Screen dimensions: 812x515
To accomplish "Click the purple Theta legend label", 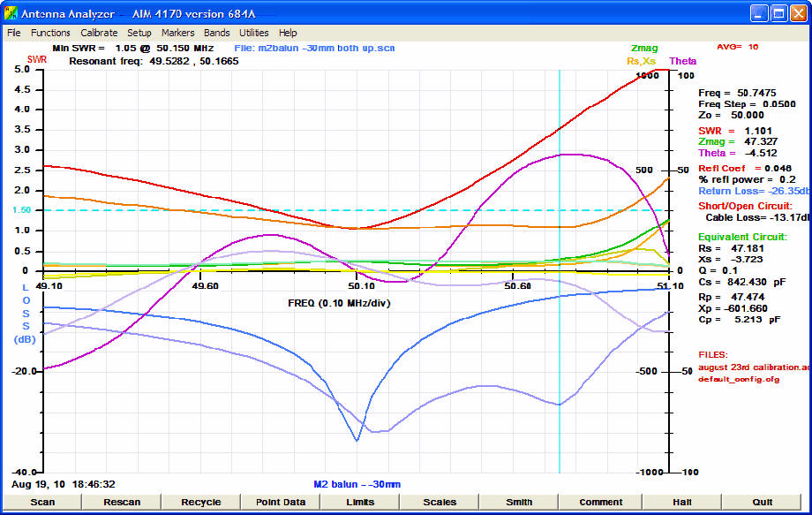I will coord(682,61).
